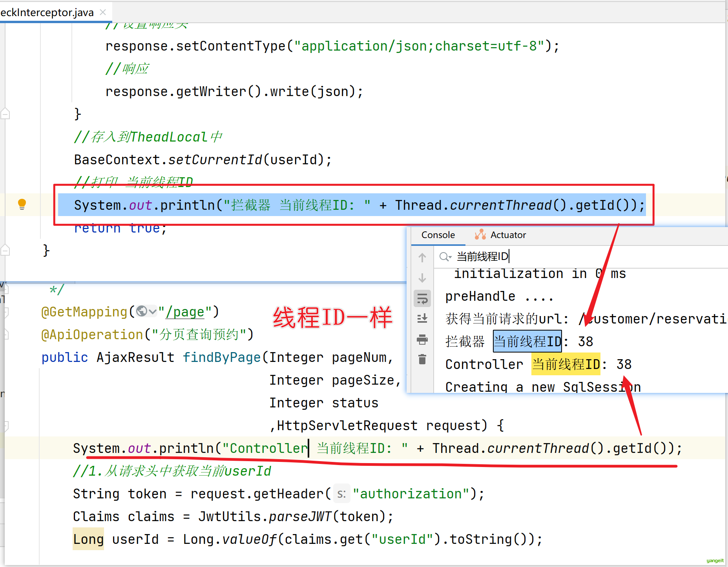Screen dimensions: 728x567
Task: Click the yellow light bulb quick-fix icon
Action: (x=22, y=204)
